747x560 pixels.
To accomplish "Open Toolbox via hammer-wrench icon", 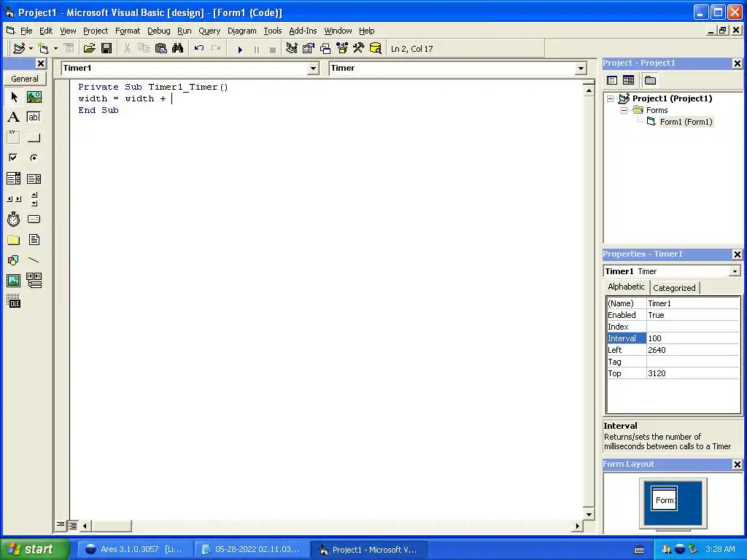I will 359,48.
